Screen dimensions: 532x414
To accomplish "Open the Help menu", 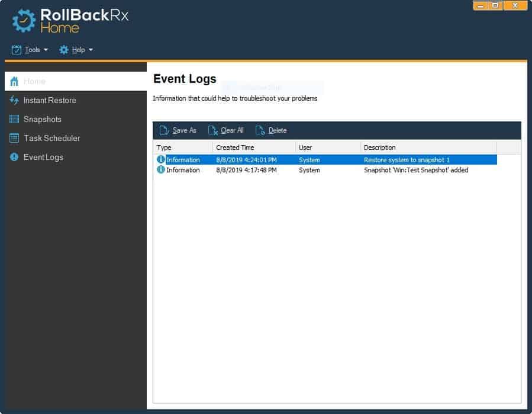I will tap(76, 50).
